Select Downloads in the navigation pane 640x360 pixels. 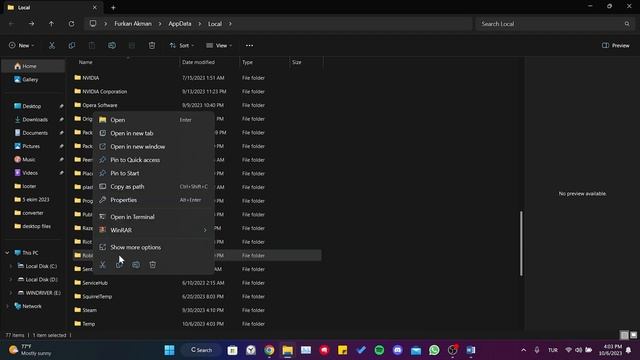tap(35, 120)
